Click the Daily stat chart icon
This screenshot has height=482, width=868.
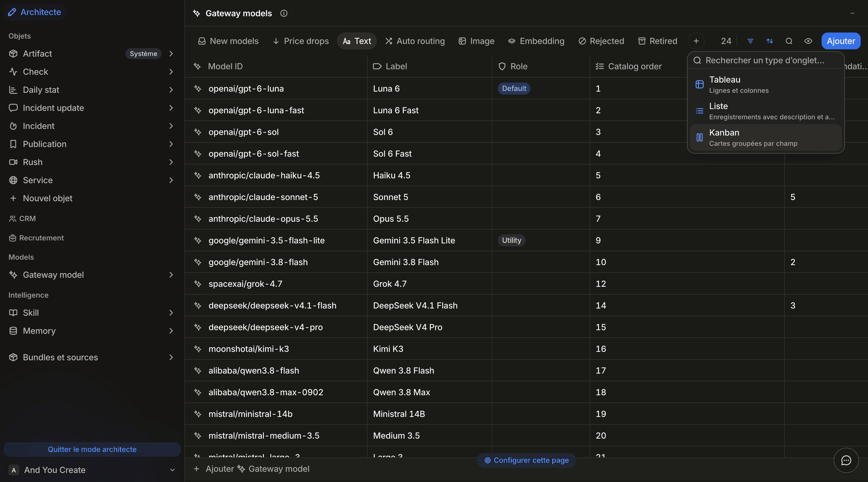[x=13, y=90]
